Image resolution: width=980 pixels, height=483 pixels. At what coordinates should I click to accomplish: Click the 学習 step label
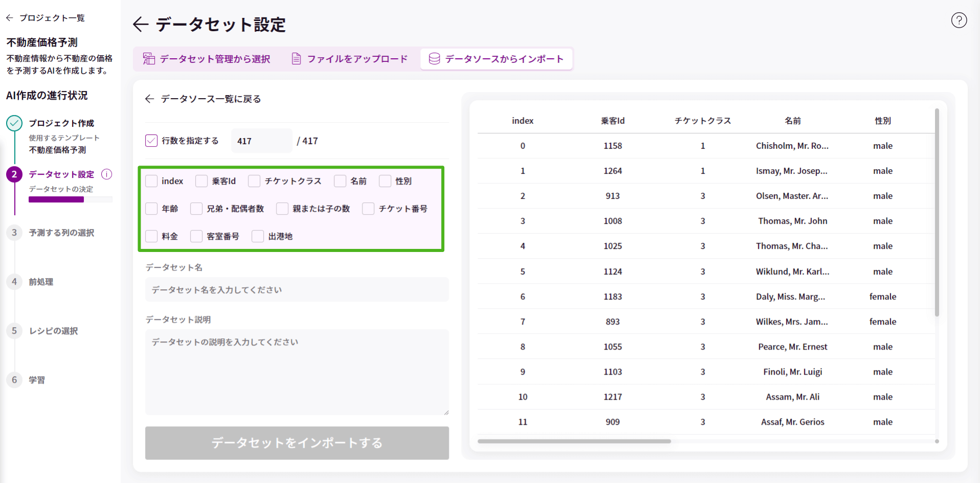tap(37, 380)
